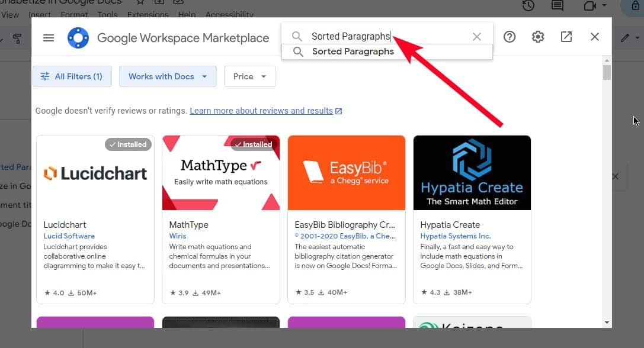Click the Marketplace vertical scrollbar thumb

point(607,73)
